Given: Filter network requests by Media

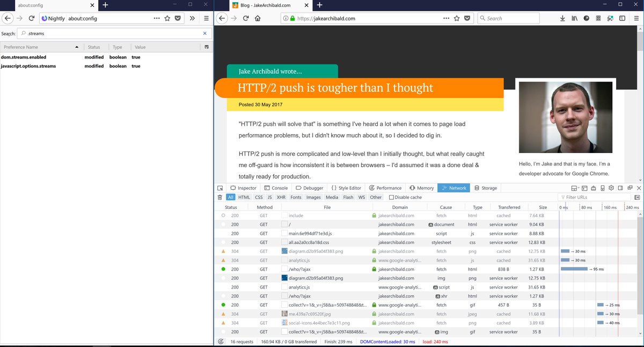Looking at the screenshot, I should (x=332, y=197).
